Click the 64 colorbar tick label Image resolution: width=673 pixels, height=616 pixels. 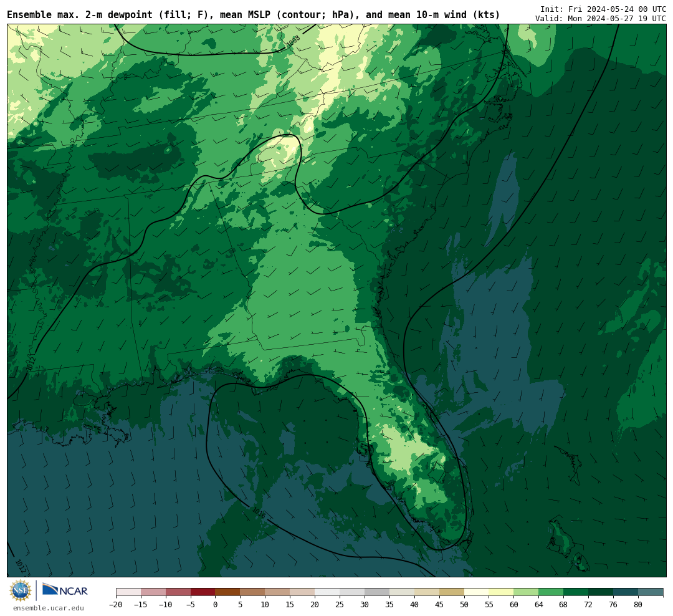tap(538, 605)
